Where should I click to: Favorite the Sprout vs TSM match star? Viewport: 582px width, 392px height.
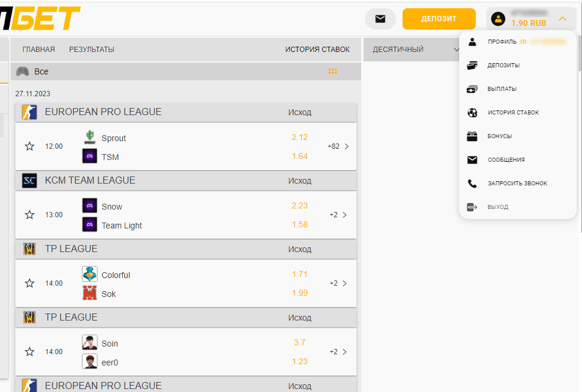pyautogui.click(x=30, y=146)
